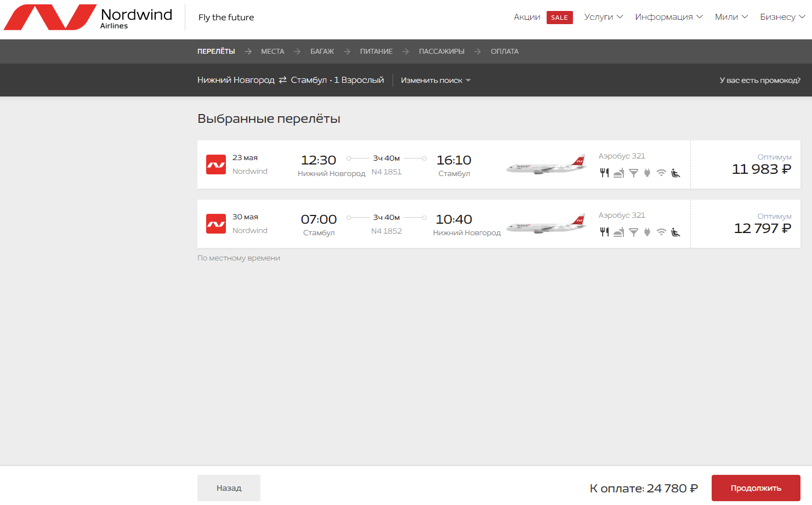Click the Wi-Fi icon on flight N4 1852
The height and width of the screenshot is (505, 812).
point(661,232)
